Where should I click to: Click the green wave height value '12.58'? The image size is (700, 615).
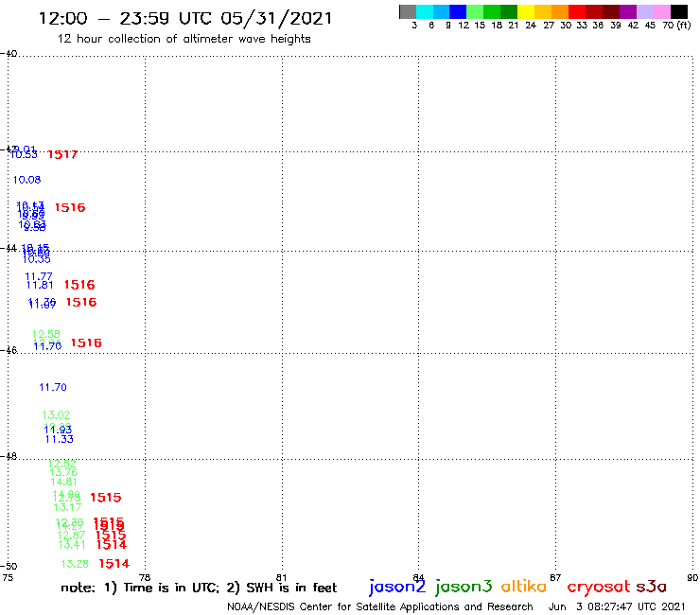tap(46, 334)
